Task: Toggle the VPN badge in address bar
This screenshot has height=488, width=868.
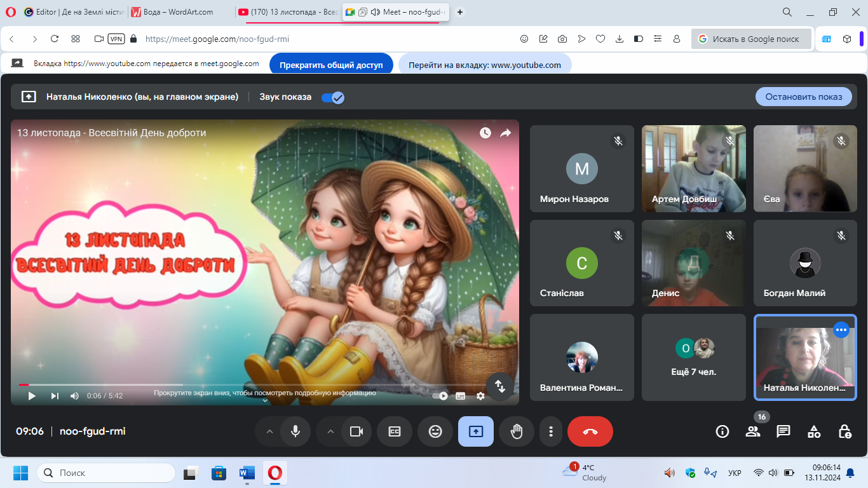Action: coord(116,39)
